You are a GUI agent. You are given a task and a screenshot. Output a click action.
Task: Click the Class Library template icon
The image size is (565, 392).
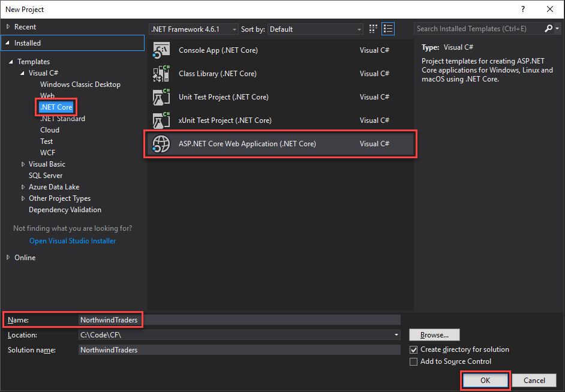161,74
